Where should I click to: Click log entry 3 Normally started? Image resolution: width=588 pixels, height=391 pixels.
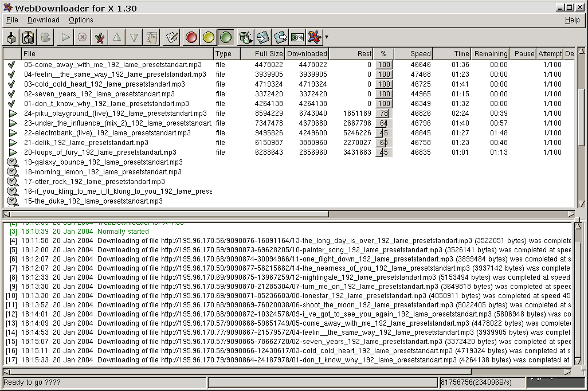[79, 232]
